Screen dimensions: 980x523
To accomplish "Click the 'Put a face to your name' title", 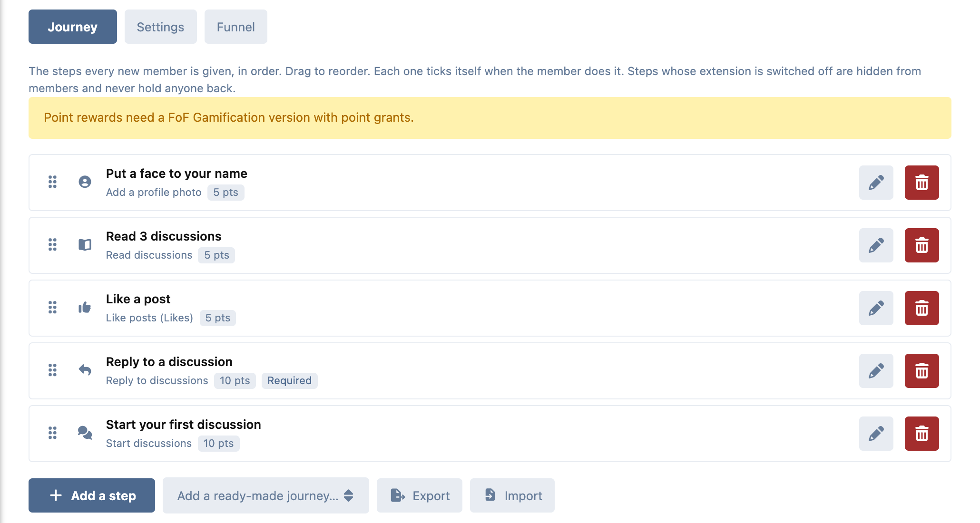I will pos(176,174).
